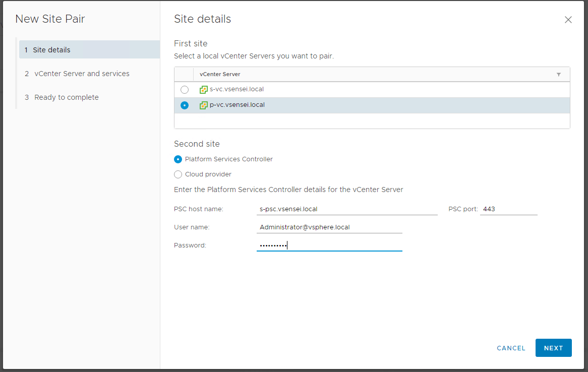Choose the Cloud provider option
The width and height of the screenshot is (588, 372).
(x=178, y=174)
